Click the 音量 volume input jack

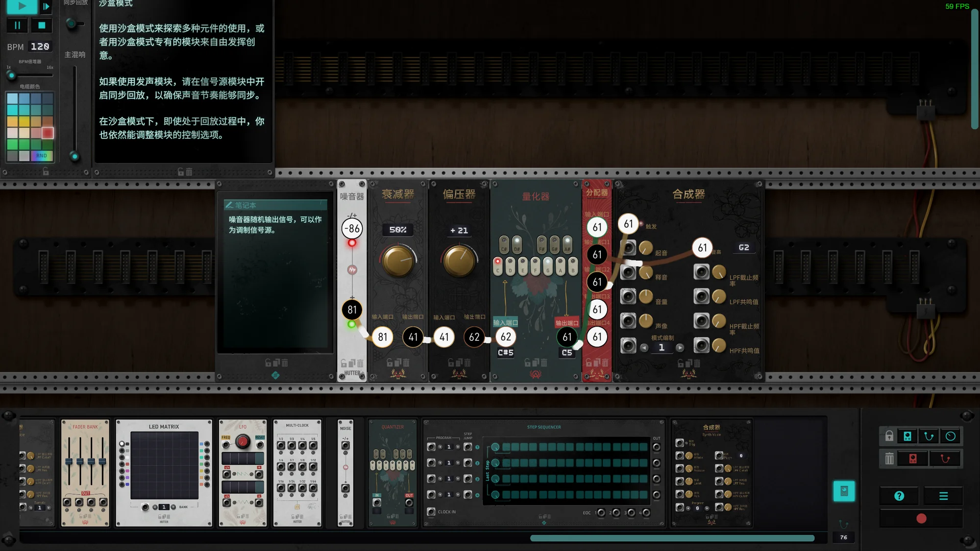(x=628, y=296)
